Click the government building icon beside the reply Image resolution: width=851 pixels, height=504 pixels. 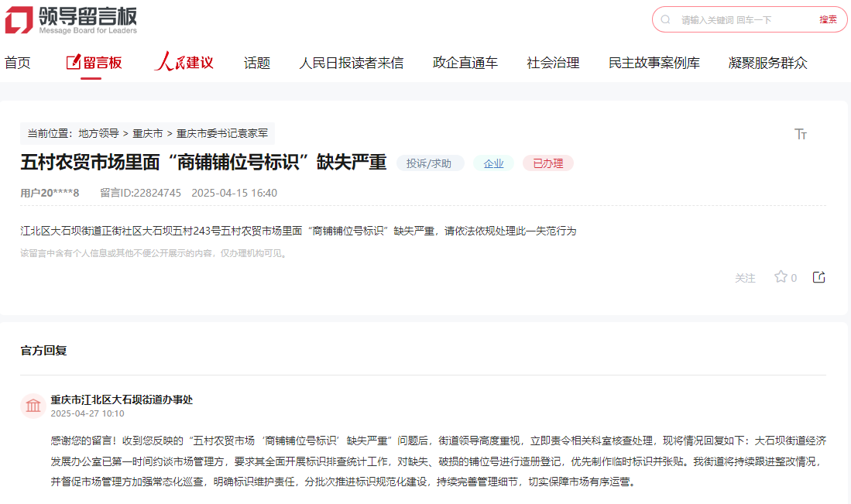coord(33,406)
